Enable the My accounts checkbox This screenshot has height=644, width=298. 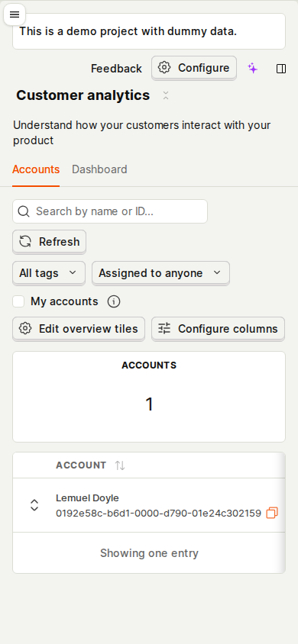[x=18, y=301]
